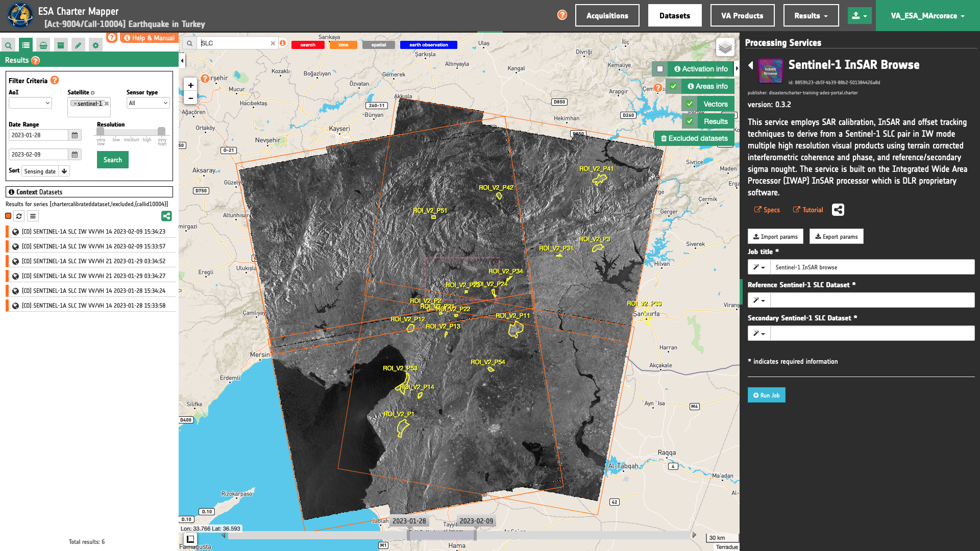Screen dimensions: 980x551
Task: Toggle globe visibility for SLC 2023-02-09 15:33:57
Action: click(15, 246)
